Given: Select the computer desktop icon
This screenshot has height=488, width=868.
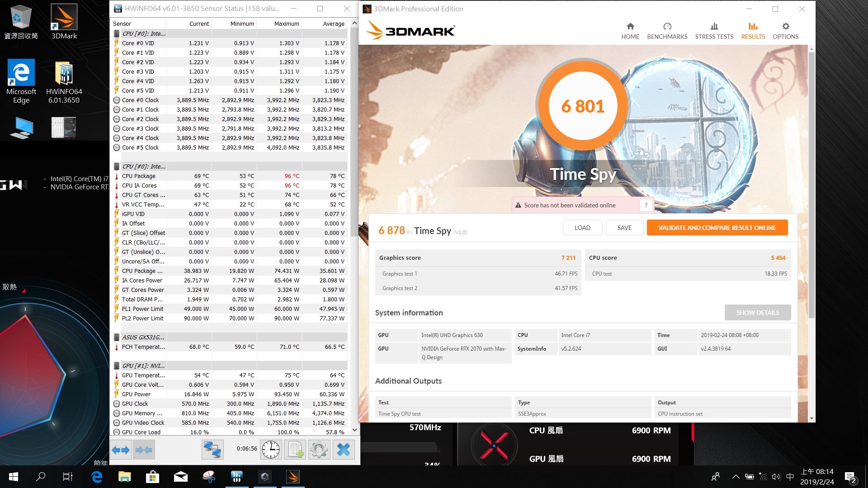Looking at the screenshot, I should [x=21, y=128].
